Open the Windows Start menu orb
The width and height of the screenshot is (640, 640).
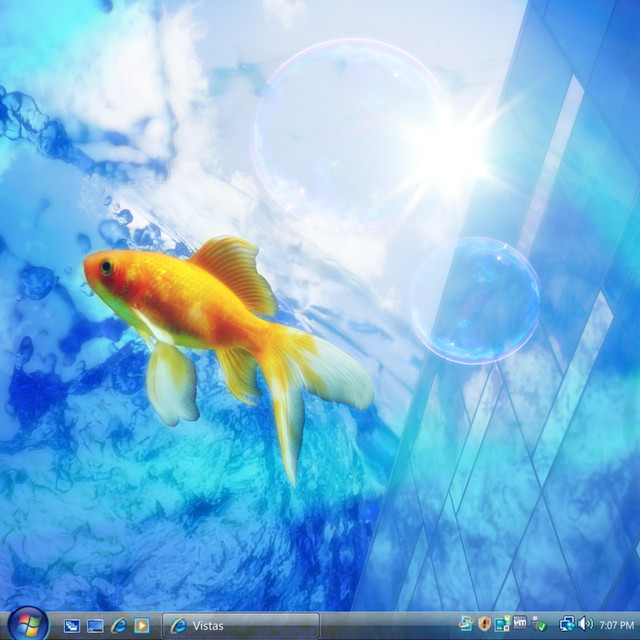27,624
